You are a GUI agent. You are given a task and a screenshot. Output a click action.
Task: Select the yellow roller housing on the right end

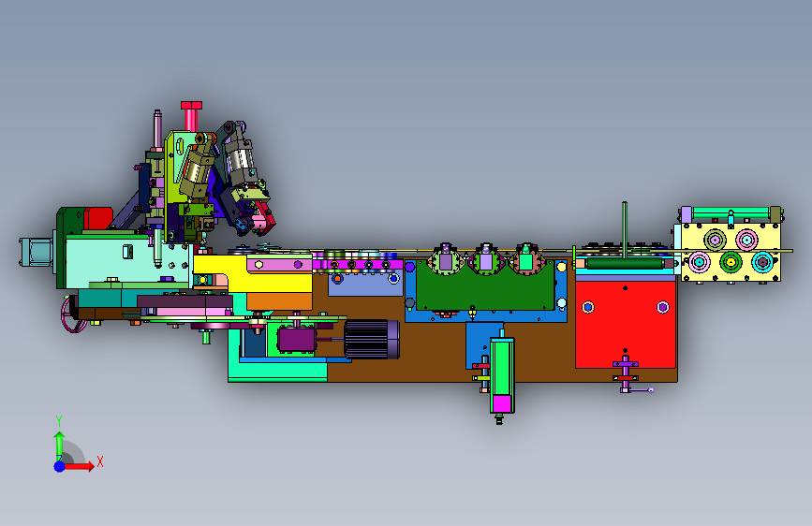[x=731, y=252]
